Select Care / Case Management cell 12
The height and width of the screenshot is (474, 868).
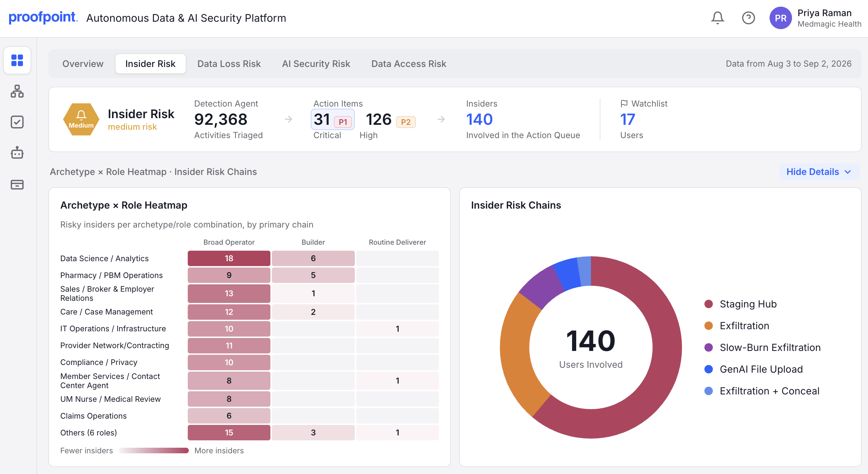pyautogui.click(x=229, y=312)
